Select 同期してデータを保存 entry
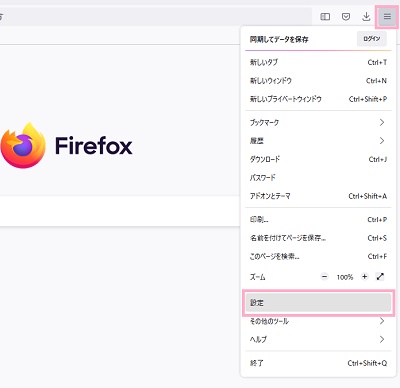400x388 pixels. click(279, 39)
